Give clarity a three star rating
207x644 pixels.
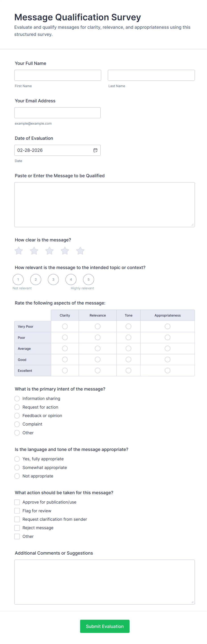pos(49,251)
